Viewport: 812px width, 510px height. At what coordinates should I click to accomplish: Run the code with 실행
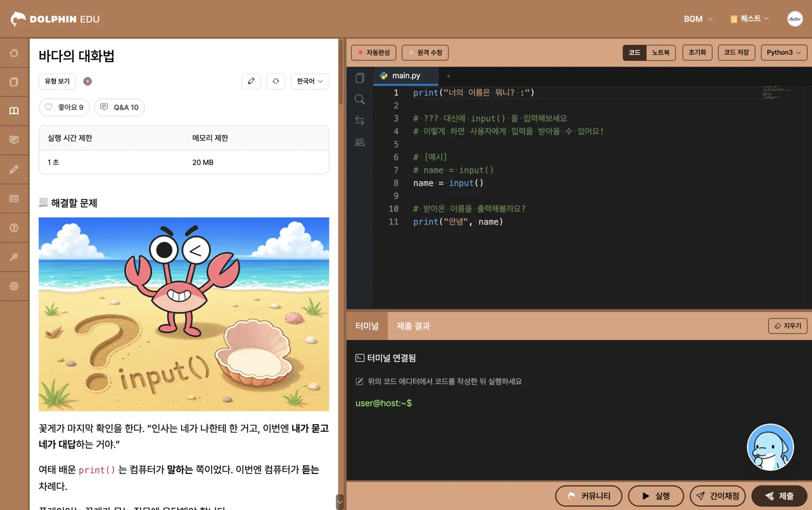[x=656, y=496]
